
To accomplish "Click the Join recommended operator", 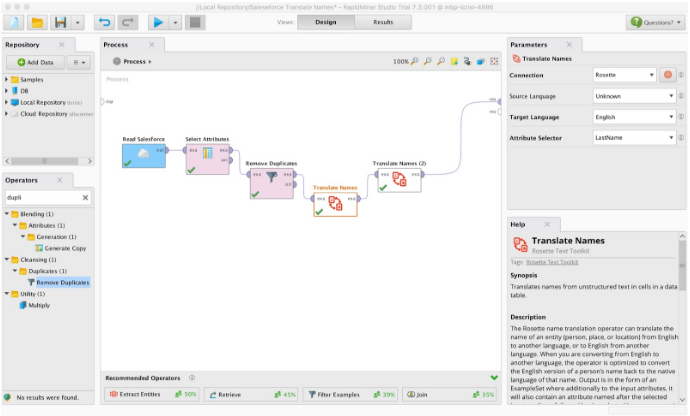I will (x=450, y=394).
